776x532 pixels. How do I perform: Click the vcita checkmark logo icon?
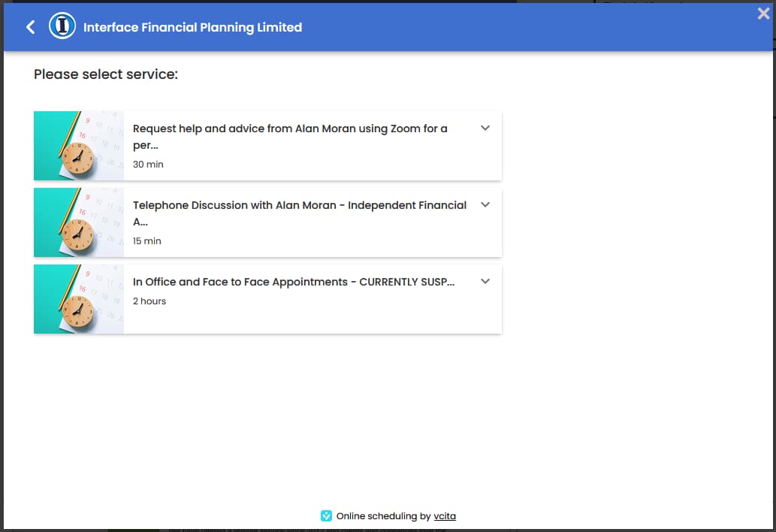(x=326, y=516)
